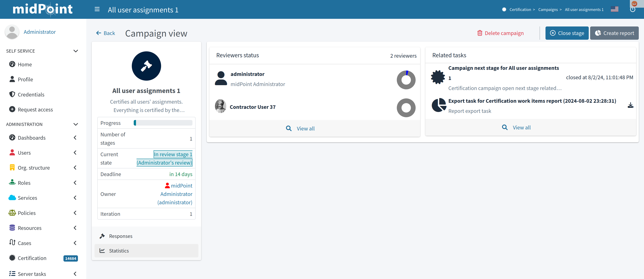Screen dimensions: 644x279
Task: Collapse the Self Service section
Action: pos(75,51)
